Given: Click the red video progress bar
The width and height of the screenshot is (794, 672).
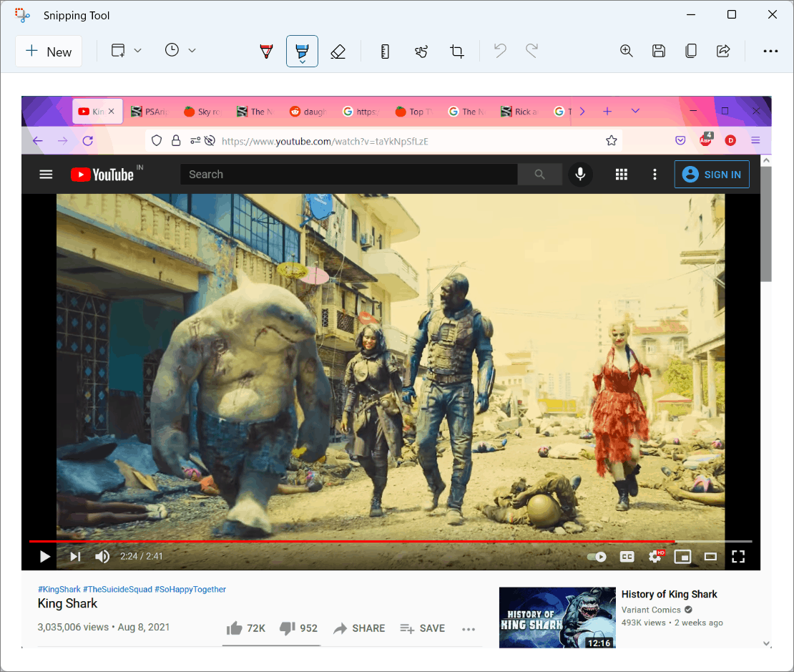Looking at the screenshot, I should click(352, 541).
